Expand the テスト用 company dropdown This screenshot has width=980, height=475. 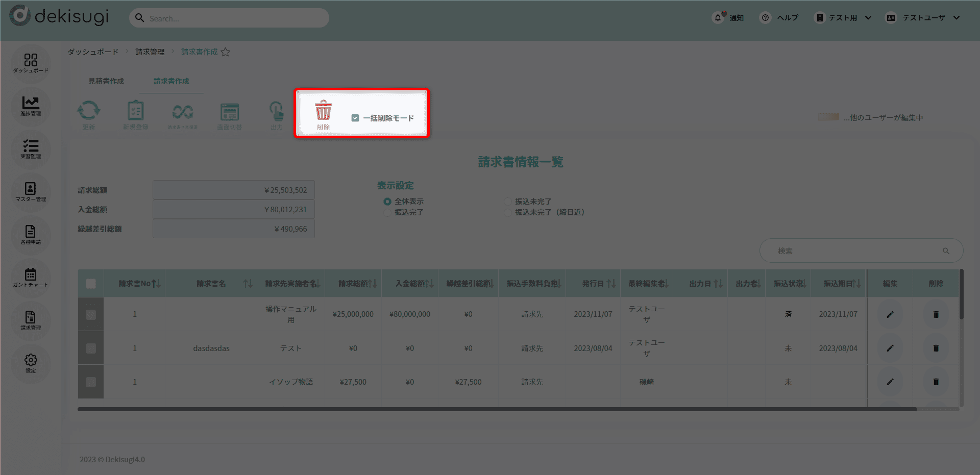(x=868, y=18)
